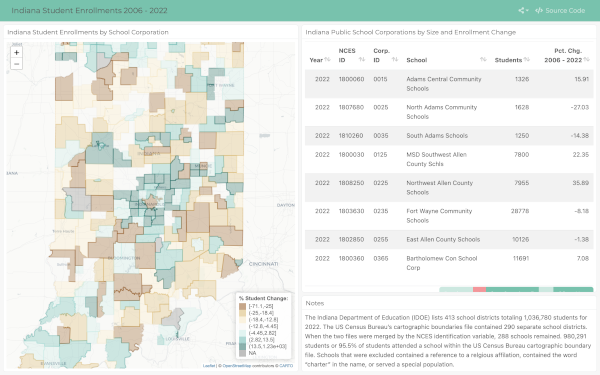Click the Indiana Student Enrollments dashboard title
600x375 pixels.
tap(89, 10)
